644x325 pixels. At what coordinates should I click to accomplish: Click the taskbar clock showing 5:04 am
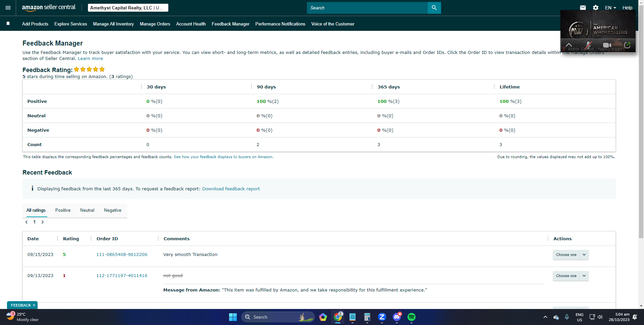click(x=619, y=317)
